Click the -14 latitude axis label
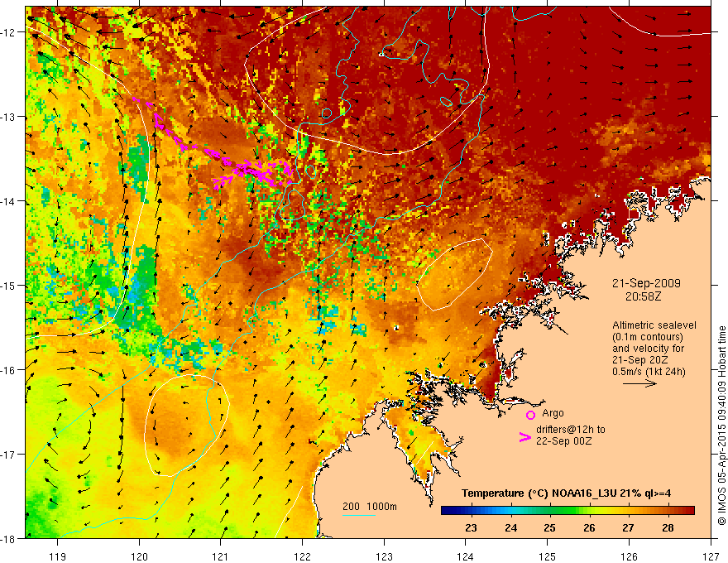 [x=9, y=201]
